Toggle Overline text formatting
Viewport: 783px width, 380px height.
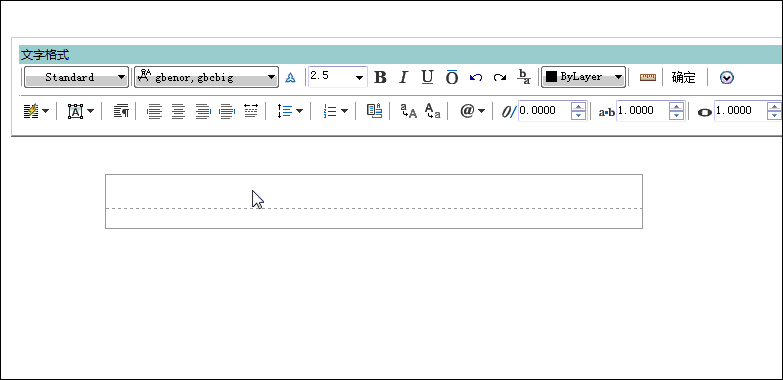click(451, 77)
